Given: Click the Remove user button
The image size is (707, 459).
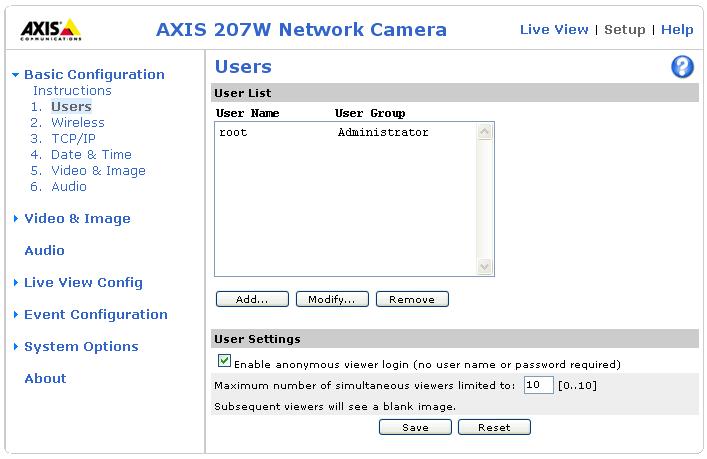Looking at the screenshot, I should [x=412, y=299].
